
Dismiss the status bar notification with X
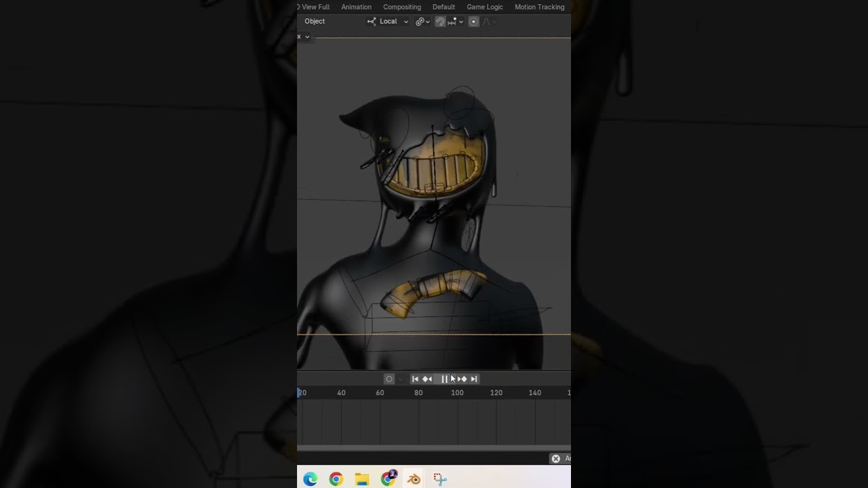tap(556, 459)
